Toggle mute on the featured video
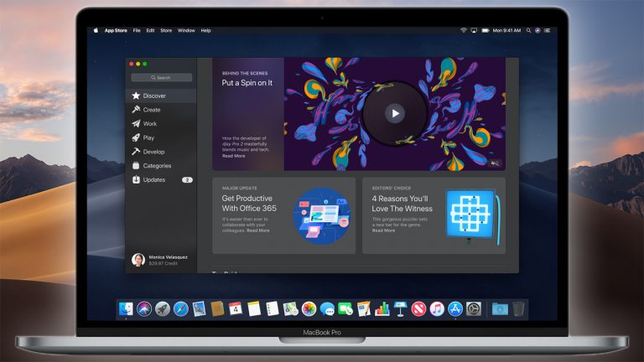Screen dimensions: 644x362 (x=495, y=163)
